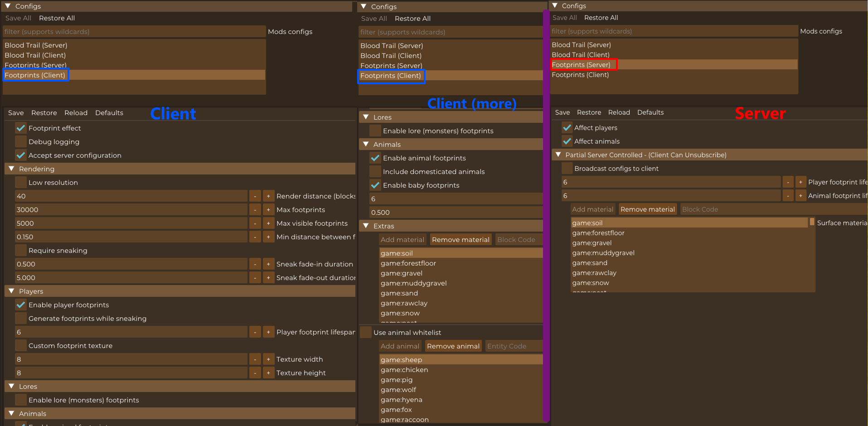Collapse Configs header in Server panel
Viewport: 868px width, 426px height.
tap(555, 5)
